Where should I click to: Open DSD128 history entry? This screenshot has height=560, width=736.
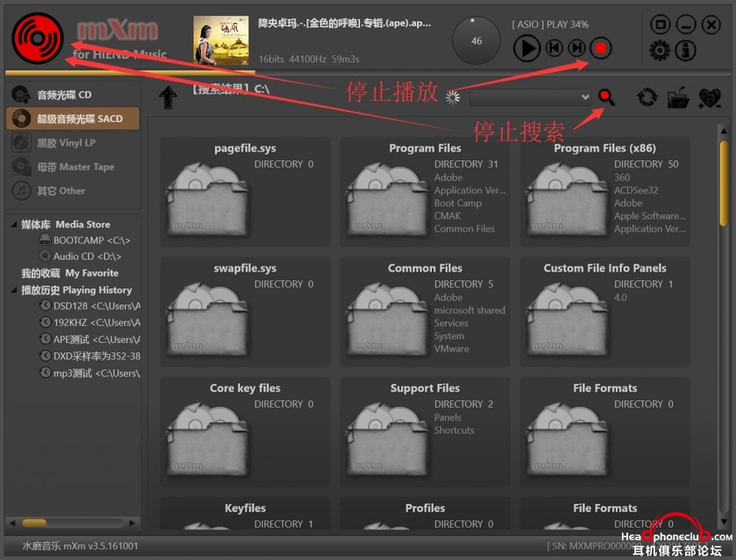pyautogui.click(x=90, y=306)
